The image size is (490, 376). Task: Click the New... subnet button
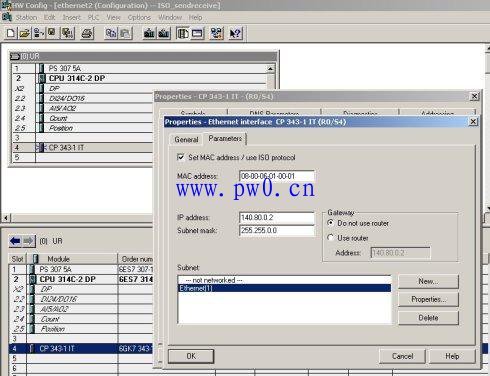click(x=428, y=281)
